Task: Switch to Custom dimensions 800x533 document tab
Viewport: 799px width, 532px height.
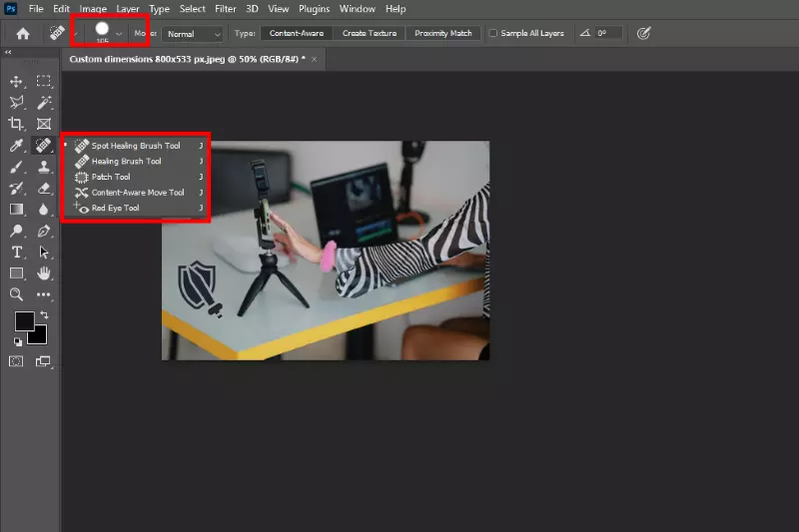Action: click(187, 59)
